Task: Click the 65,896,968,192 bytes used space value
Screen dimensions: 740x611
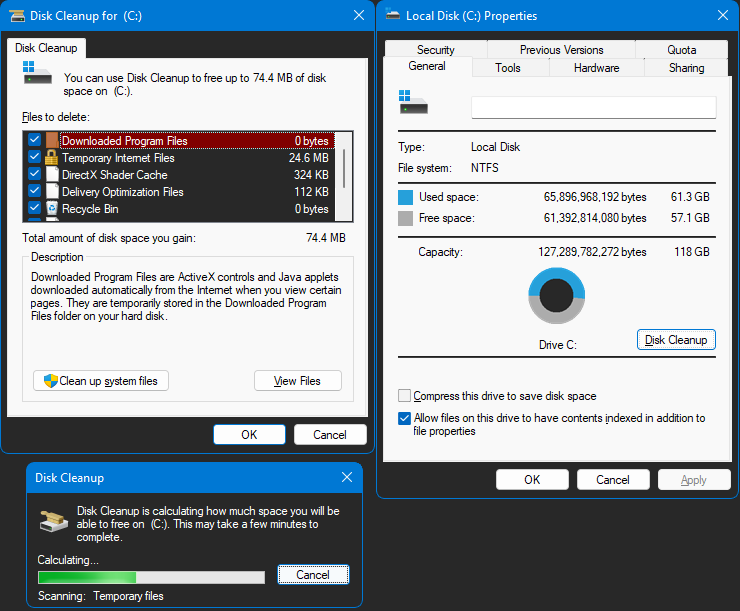Action: [595, 197]
